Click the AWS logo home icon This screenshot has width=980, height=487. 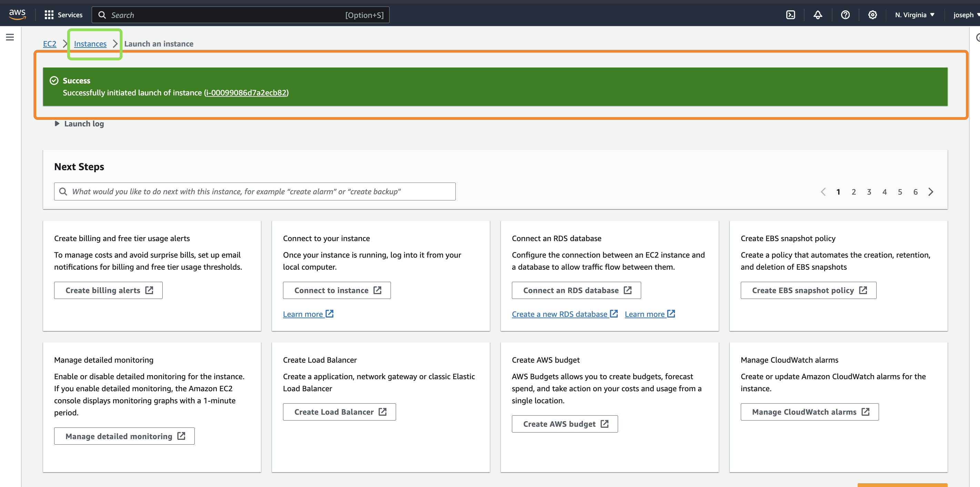click(x=17, y=14)
